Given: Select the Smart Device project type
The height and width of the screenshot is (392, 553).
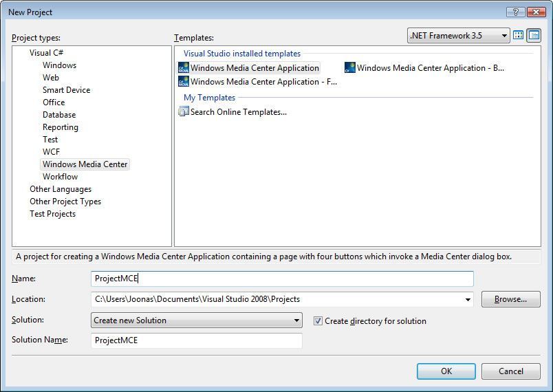Looking at the screenshot, I should coord(66,90).
